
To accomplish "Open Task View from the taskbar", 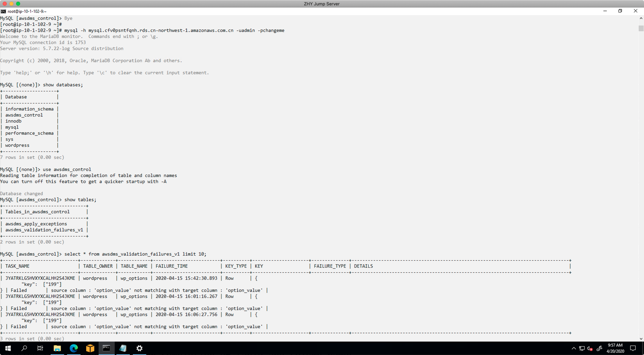I will pyautogui.click(x=40, y=348).
